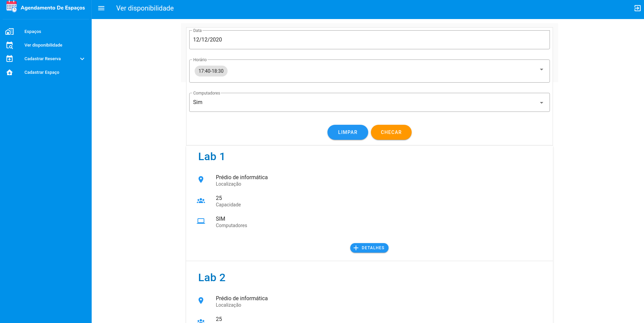Click the 17:40-18:30 time chip
This screenshot has width=644, height=323.
pyautogui.click(x=211, y=71)
